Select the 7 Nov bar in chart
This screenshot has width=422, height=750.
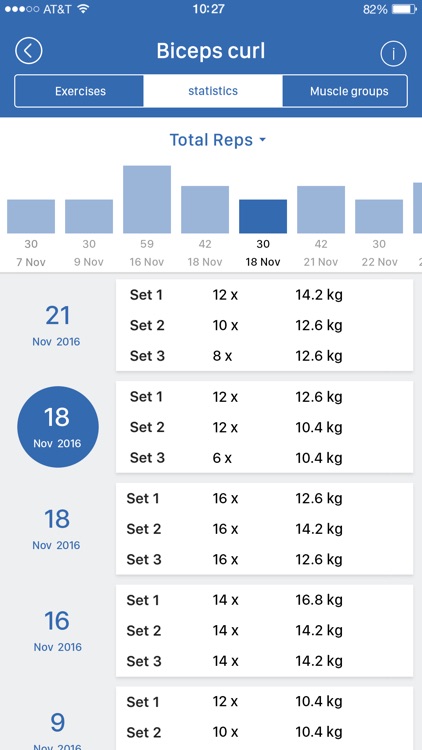31,216
